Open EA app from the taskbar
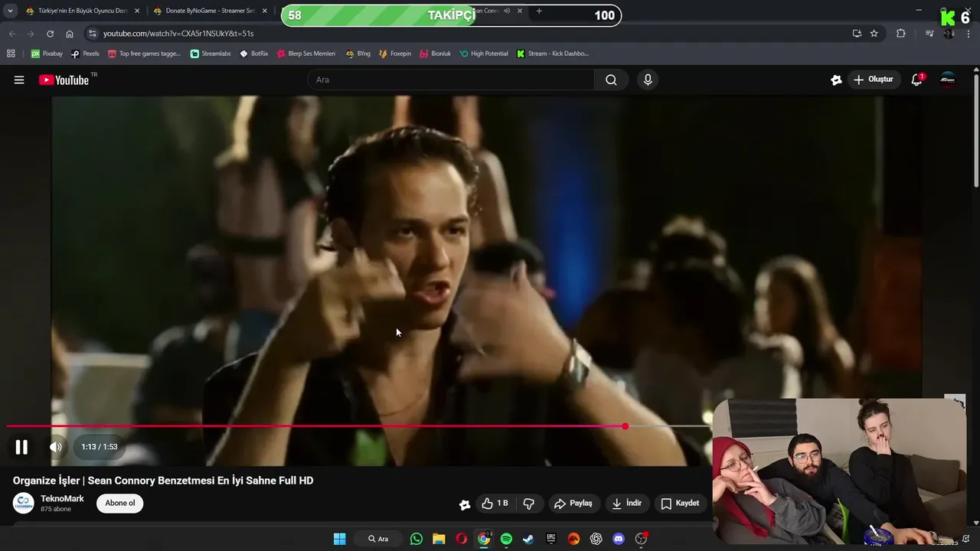The width and height of the screenshot is (980, 551). click(573, 539)
